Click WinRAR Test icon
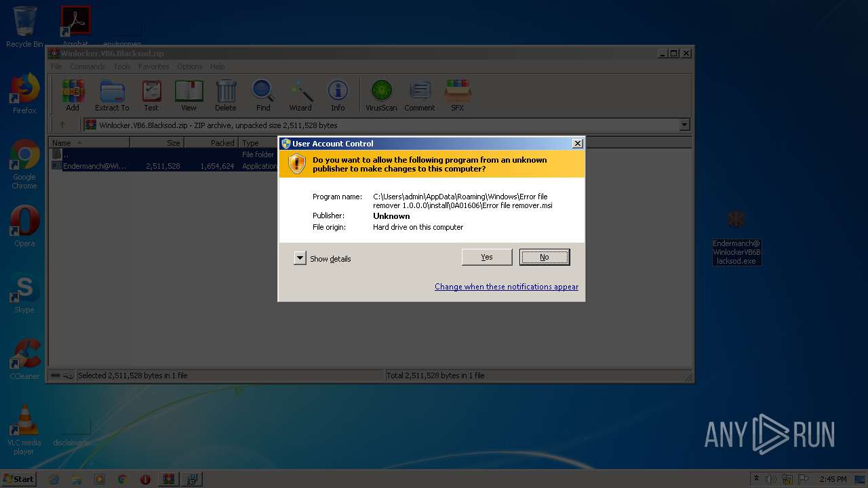The width and height of the screenshot is (868, 488). [x=151, y=96]
